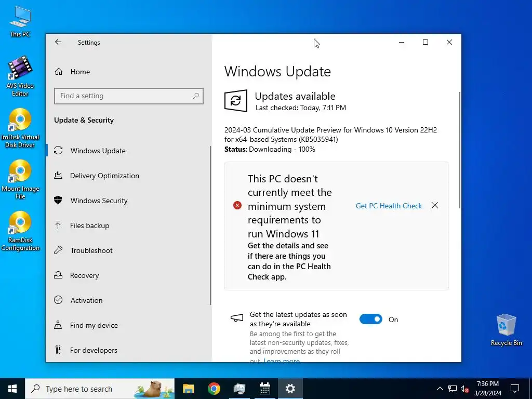Focus the Find a setting search box

pyautogui.click(x=129, y=96)
